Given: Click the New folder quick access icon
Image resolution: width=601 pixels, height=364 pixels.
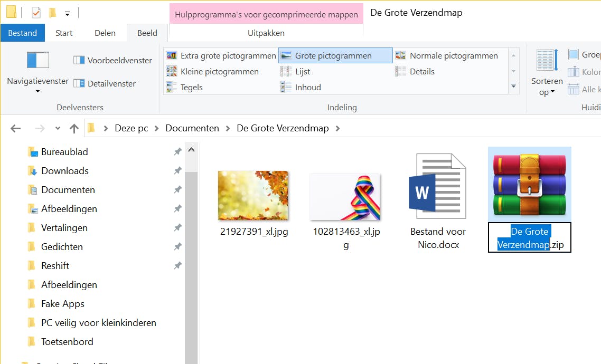Looking at the screenshot, I should [52, 13].
